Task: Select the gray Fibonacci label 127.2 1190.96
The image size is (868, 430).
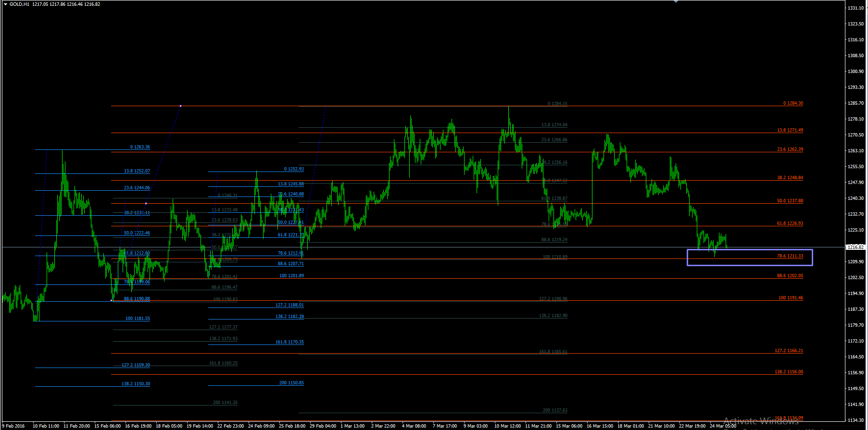Action: [553, 299]
